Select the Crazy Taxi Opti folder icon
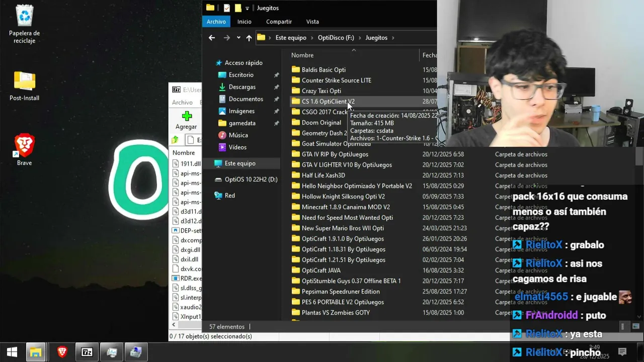The image size is (644, 362). [296, 91]
